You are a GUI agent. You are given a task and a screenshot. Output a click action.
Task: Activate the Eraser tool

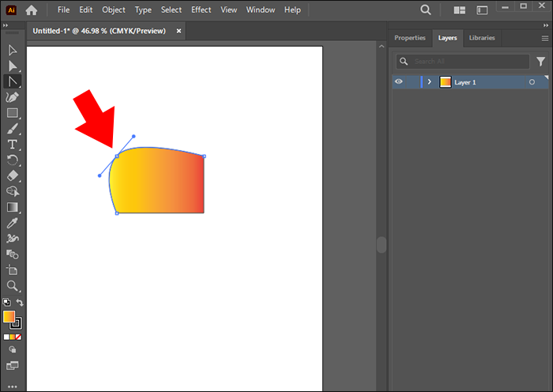click(13, 175)
